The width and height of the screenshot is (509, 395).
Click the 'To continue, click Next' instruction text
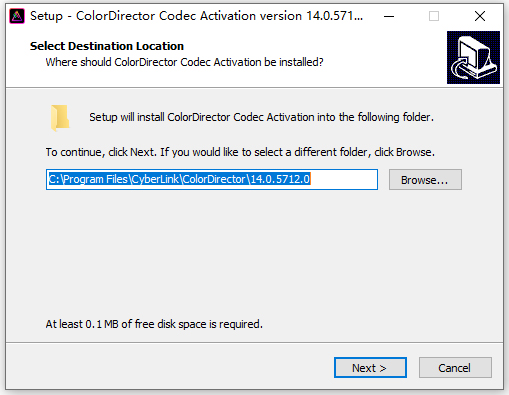[240, 152]
